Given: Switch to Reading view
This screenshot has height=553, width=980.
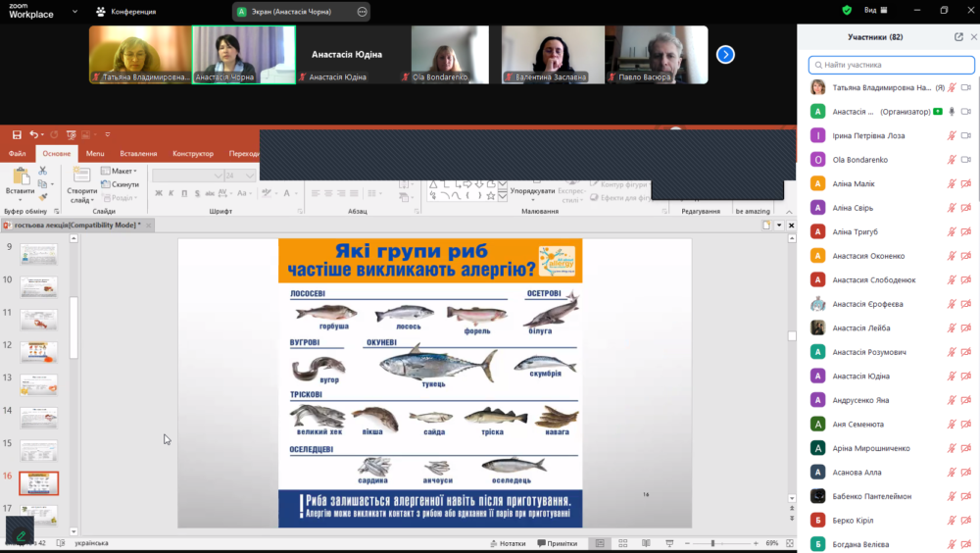Looking at the screenshot, I should (646, 543).
